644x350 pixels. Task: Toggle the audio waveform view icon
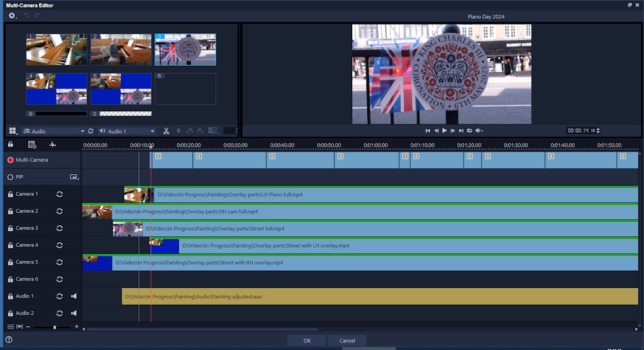click(53, 145)
